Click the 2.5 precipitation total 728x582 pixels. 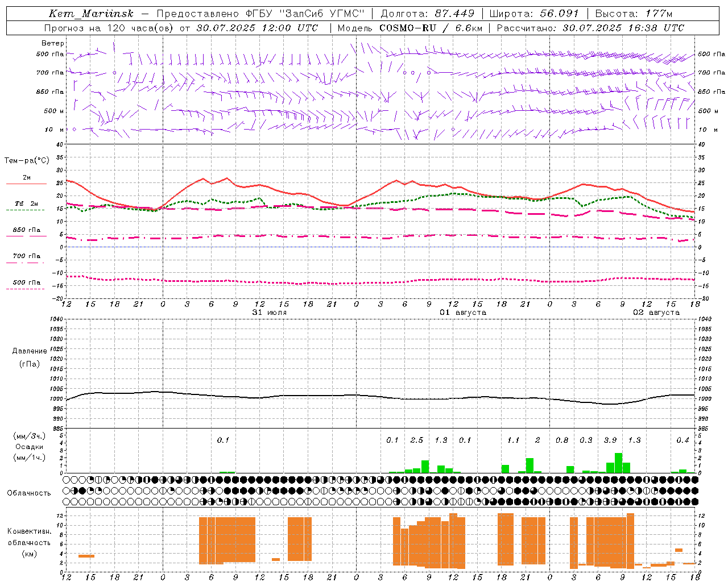(x=417, y=440)
